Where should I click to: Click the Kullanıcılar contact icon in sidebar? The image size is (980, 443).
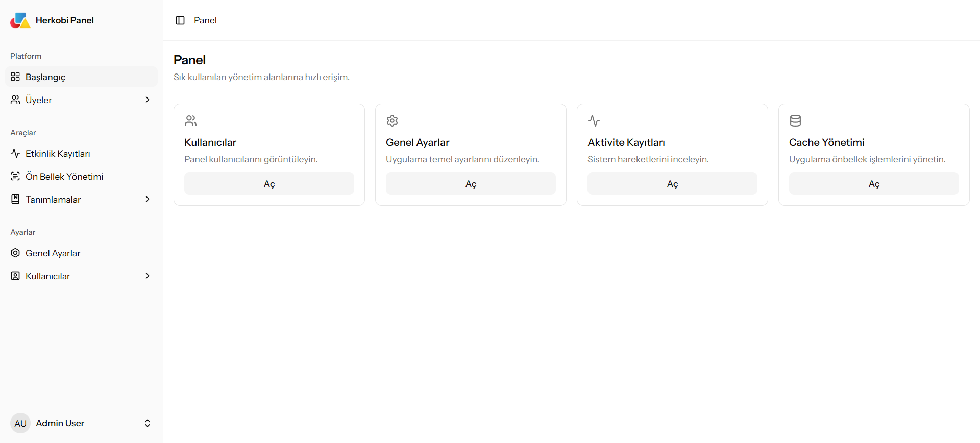pos(15,276)
